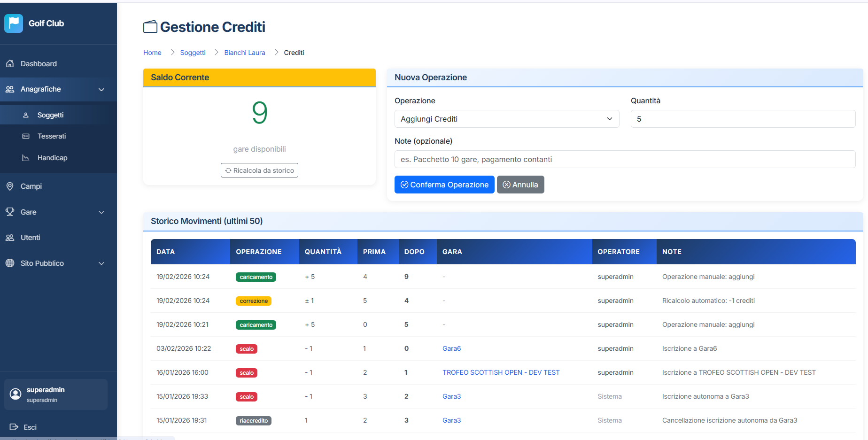Click the superadmin profile avatar icon
This screenshot has width=868, height=440.
(x=15, y=394)
